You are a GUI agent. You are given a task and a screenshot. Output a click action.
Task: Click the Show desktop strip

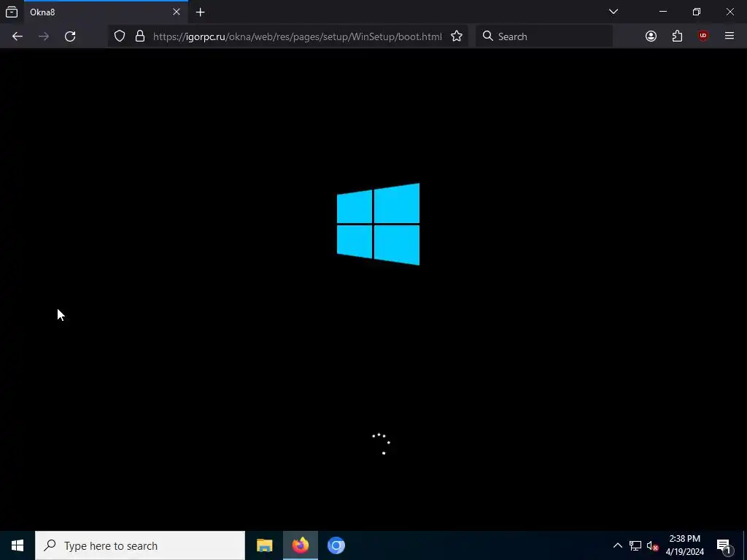tap(745, 545)
